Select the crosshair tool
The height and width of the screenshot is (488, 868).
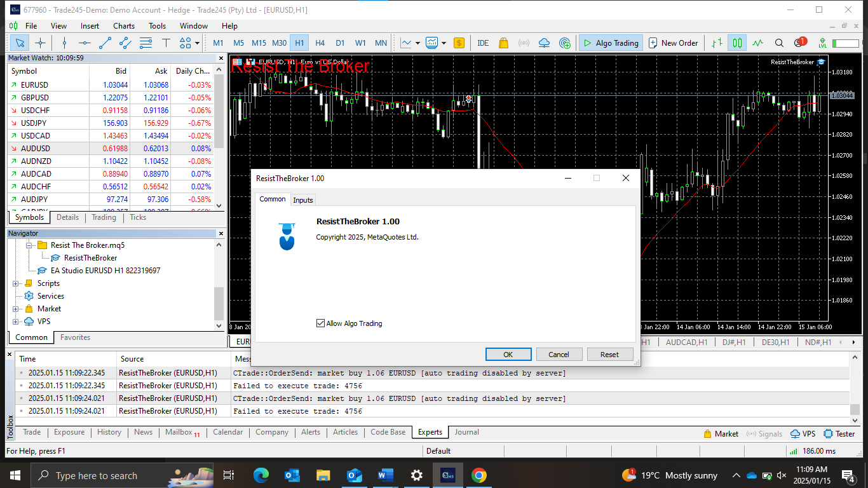point(41,43)
